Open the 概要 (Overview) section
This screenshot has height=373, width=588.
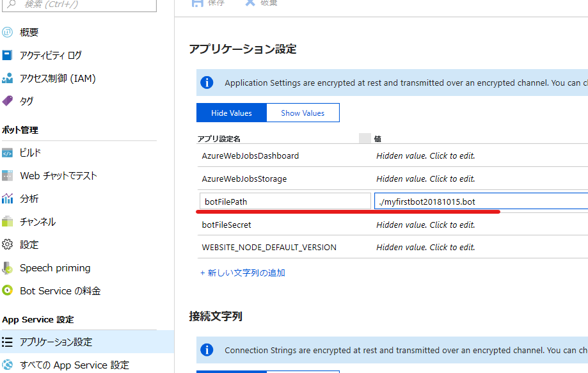click(31, 31)
